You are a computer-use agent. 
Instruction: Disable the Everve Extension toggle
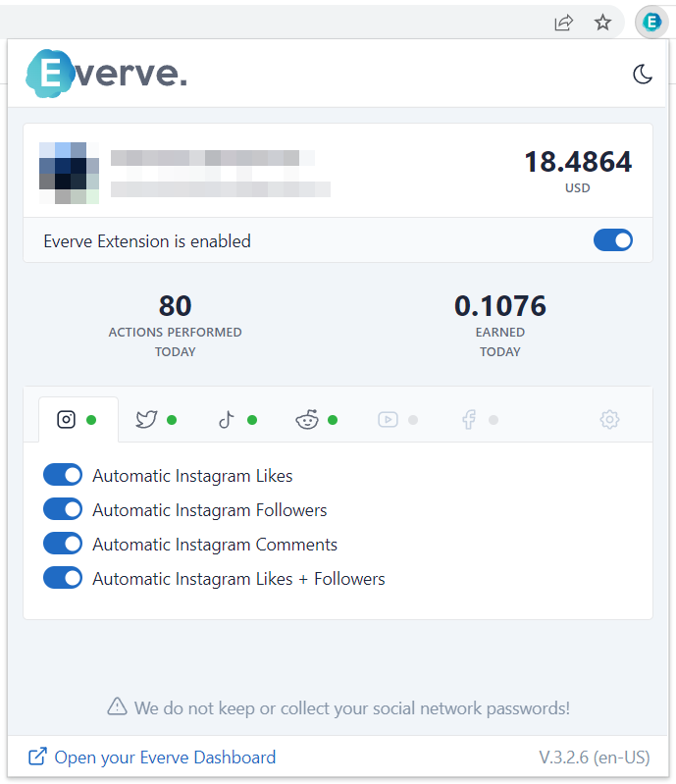click(612, 240)
